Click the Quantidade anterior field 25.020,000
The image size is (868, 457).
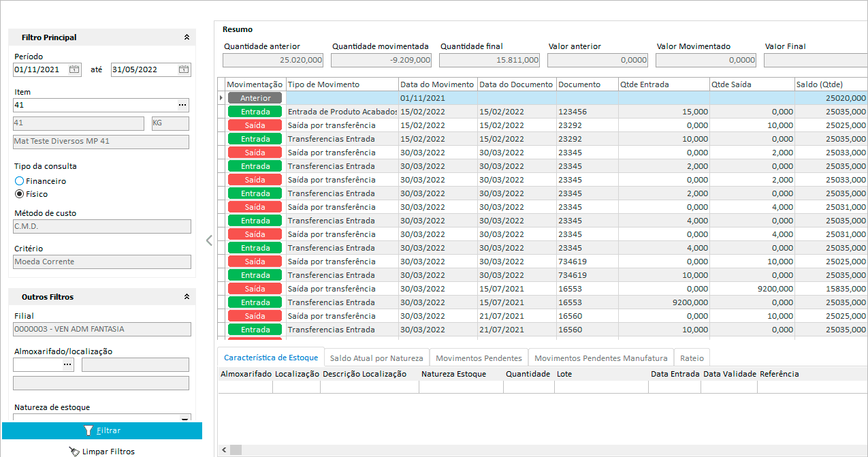click(274, 60)
